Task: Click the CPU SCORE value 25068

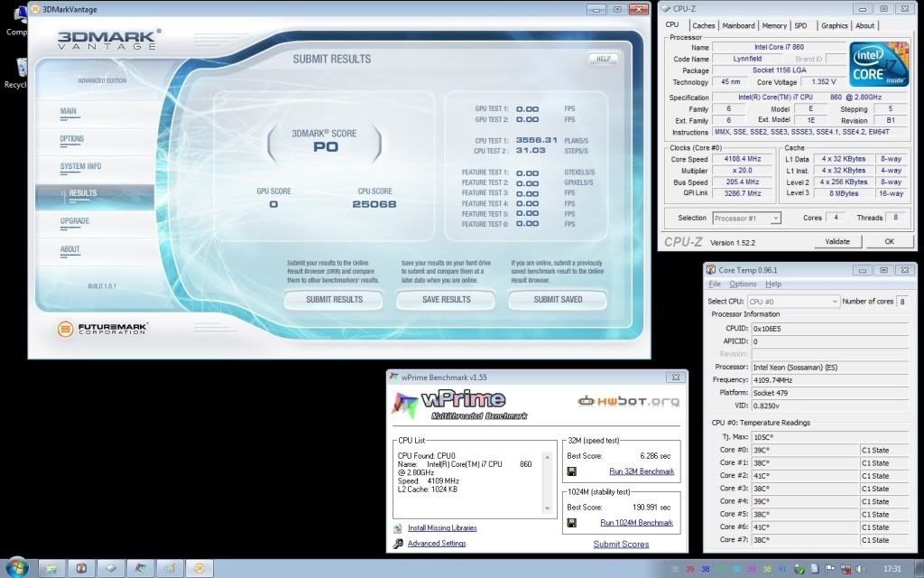Action: tap(374, 204)
